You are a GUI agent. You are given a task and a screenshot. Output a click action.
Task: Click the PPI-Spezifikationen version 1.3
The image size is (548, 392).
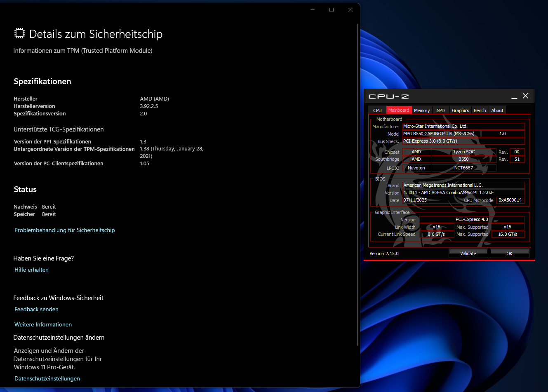coord(143,141)
